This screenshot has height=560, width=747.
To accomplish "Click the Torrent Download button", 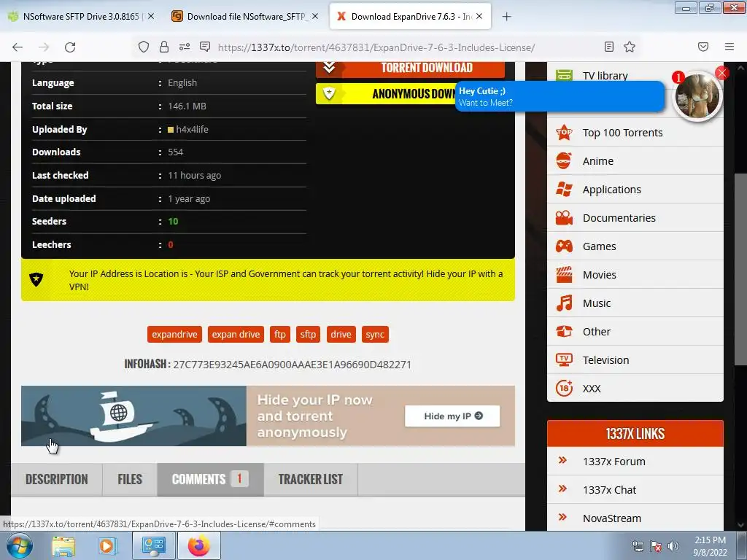I will click(410, 68).
